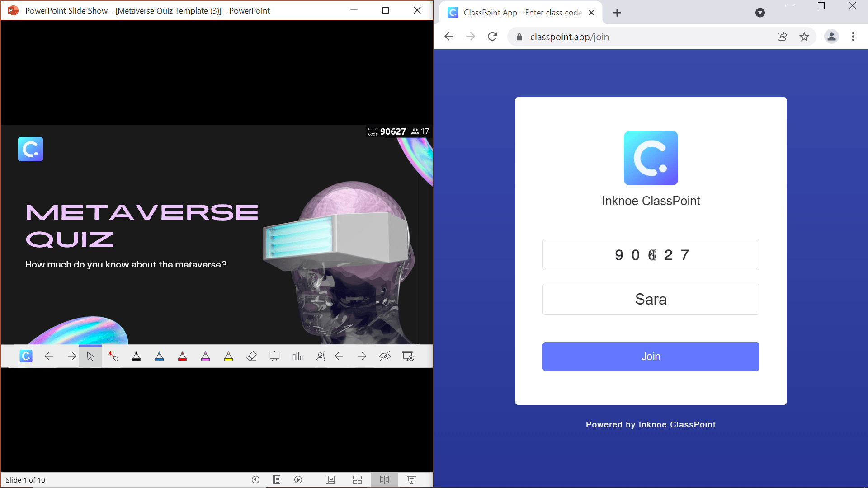
Task: Click the Join button
Action: 651,357
